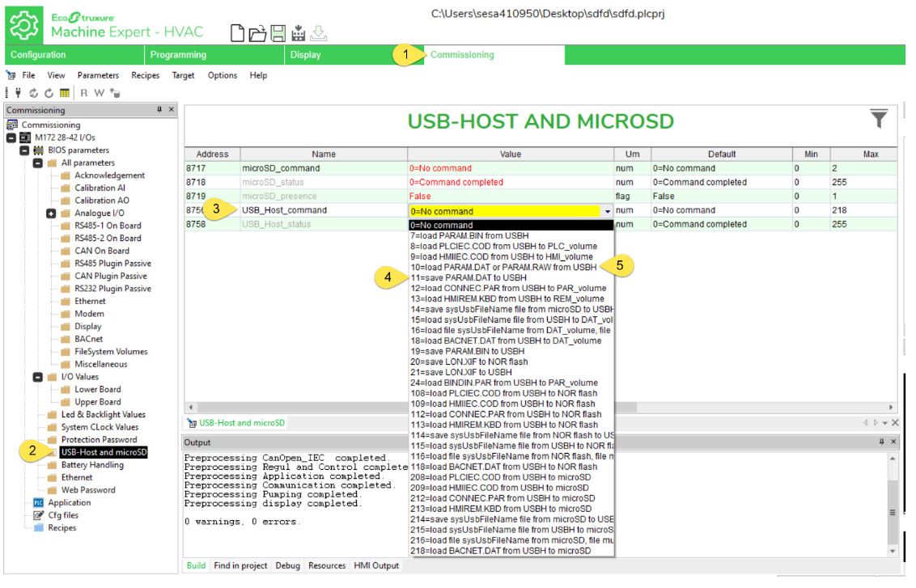Select the PLC Application node icon

(x=39, y=503)
